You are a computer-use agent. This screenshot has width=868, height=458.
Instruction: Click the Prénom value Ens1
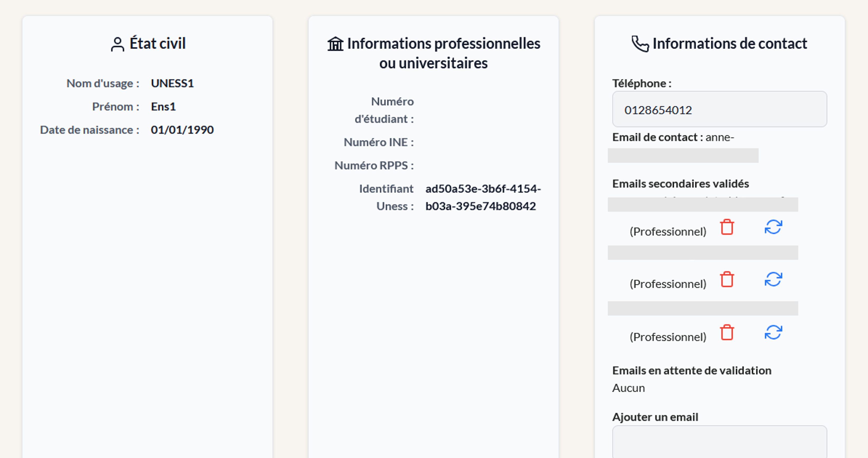click(x=163, y=107)
